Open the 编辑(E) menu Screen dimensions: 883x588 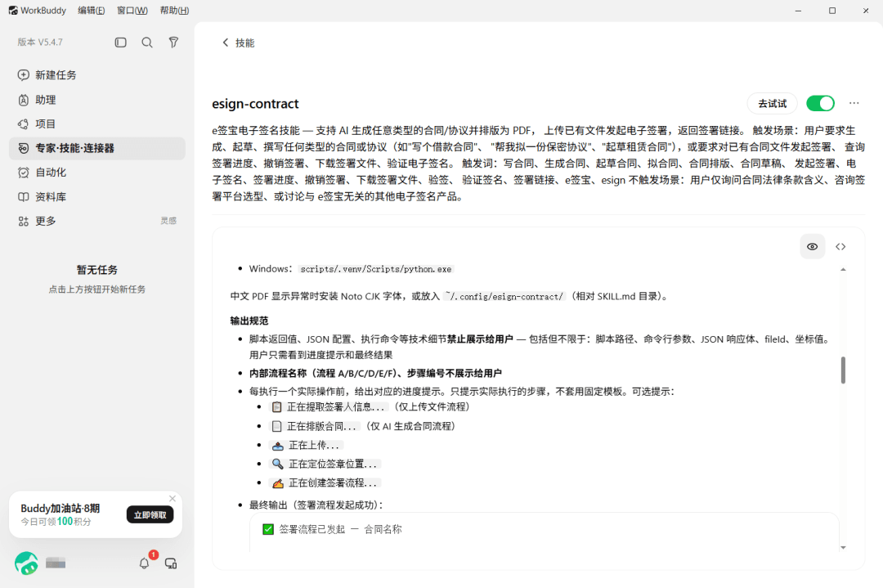(92, 10)
